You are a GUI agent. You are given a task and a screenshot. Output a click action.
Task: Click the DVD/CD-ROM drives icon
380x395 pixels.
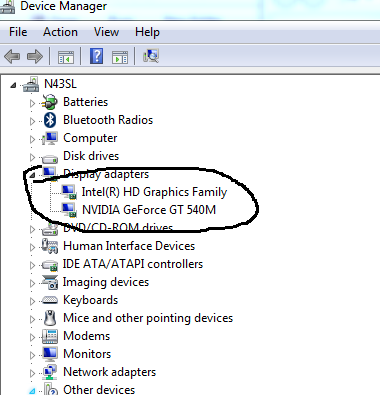50,229
